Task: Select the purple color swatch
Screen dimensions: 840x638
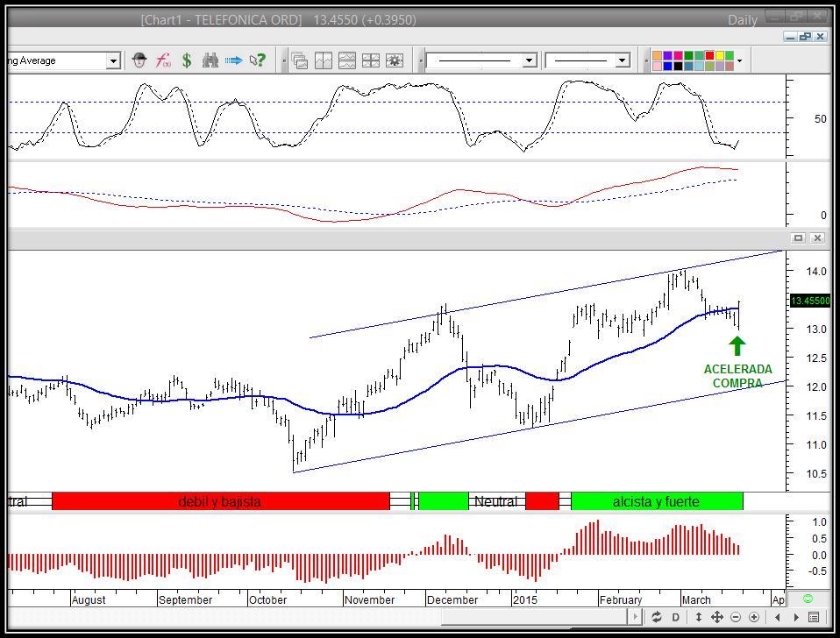Action: point(667,56)
